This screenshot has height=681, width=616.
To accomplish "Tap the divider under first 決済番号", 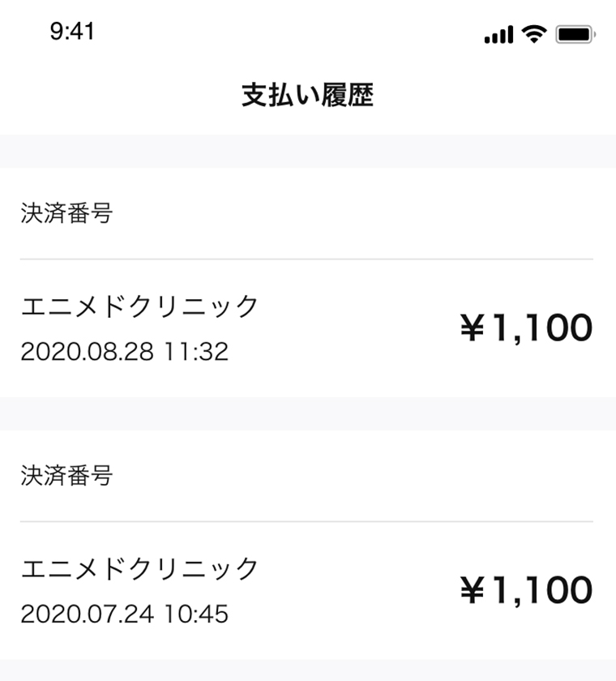I will point(306,259).
